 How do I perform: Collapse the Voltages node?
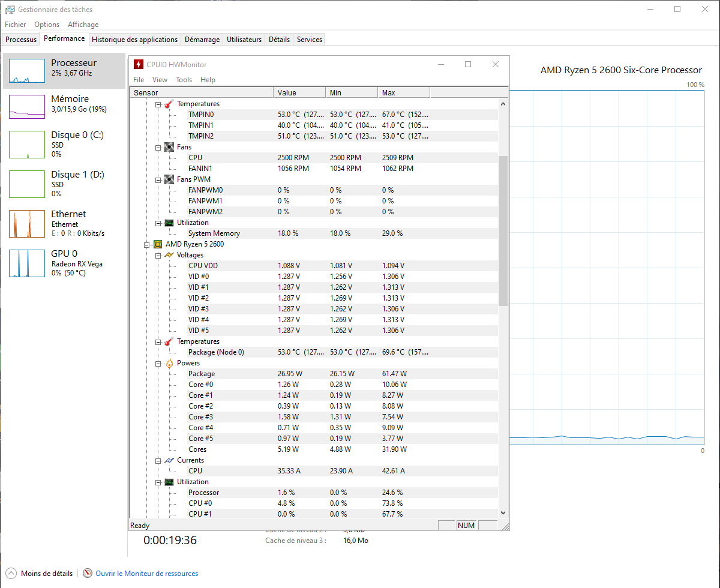tap(158, 255)
